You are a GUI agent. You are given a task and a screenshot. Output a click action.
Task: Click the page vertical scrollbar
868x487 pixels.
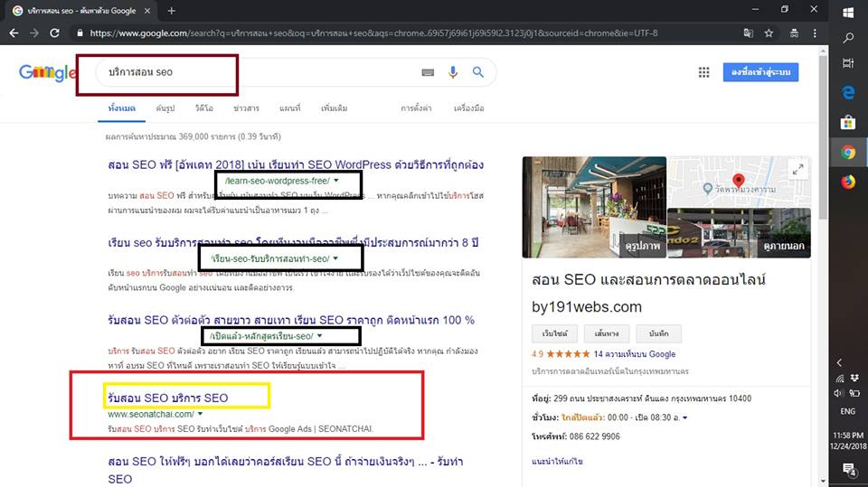(823, 136)
